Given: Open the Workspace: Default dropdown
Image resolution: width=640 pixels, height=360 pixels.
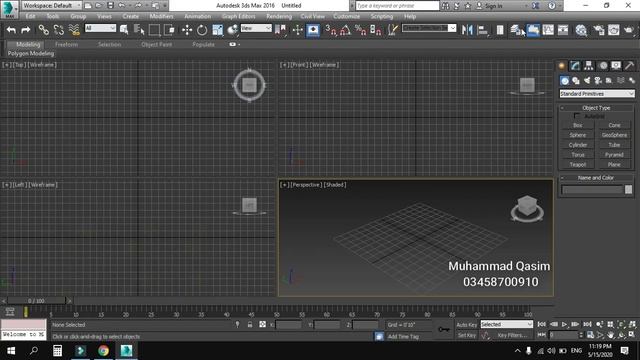Looking at the screenshot, I should coord(51,6).
